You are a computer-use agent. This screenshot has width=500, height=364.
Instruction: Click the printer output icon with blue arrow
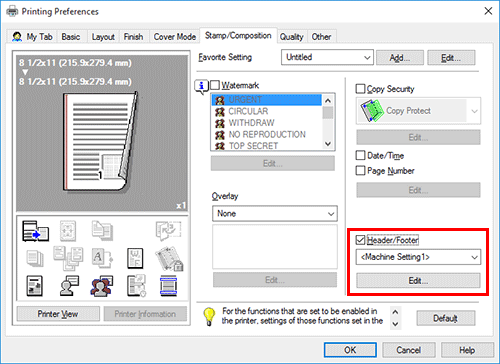pyautogui.click(x=35, y=231)
